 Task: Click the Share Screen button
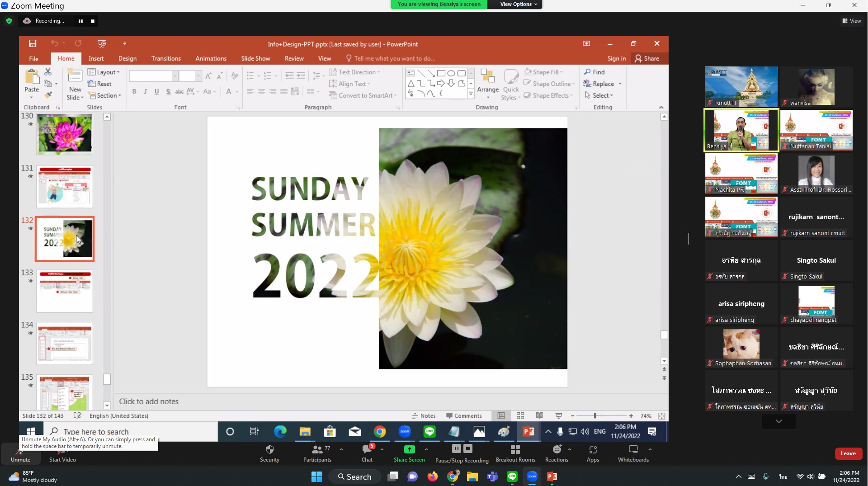(409, 454)
